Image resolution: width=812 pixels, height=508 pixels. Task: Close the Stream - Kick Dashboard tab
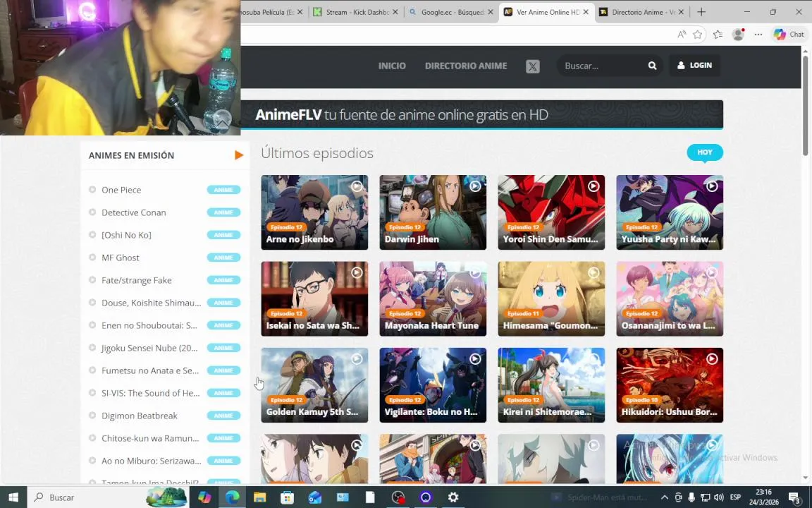point(395,12)
